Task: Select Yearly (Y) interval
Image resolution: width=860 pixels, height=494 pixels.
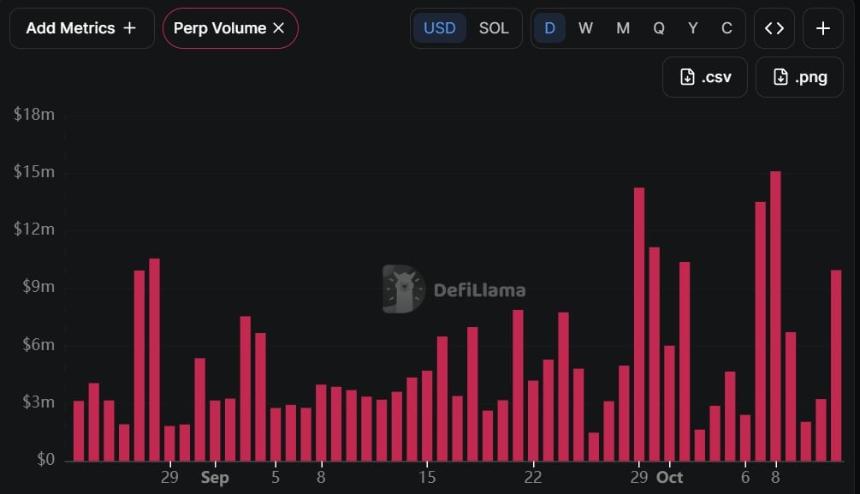Action: pyautogui.click(x=693, y=28)
